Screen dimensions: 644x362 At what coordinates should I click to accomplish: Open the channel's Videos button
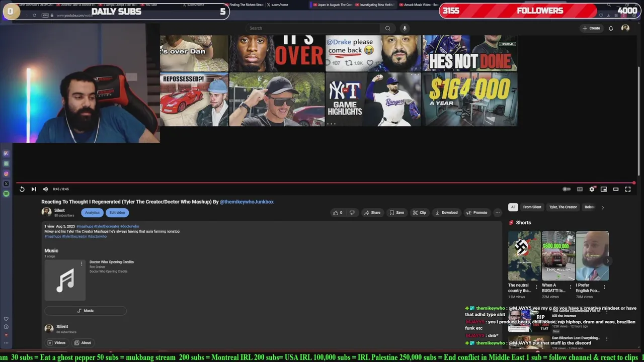[x=56, y=343]
